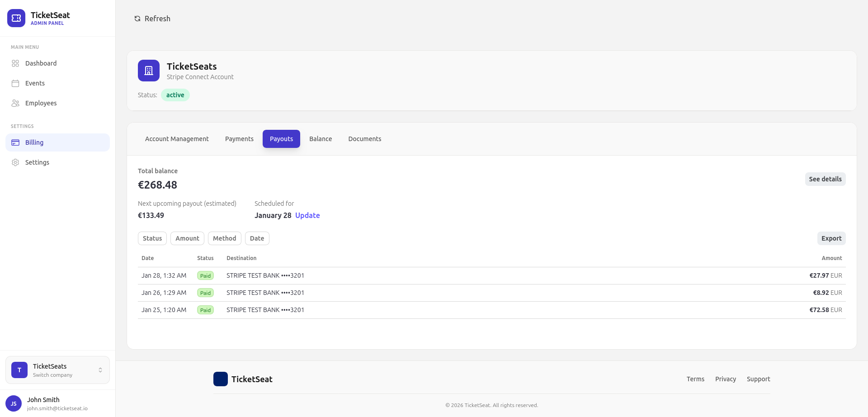Click the Paid badge on Jan 25 row
This screenshot has height=417, width=868.
[x=205, y=310]
